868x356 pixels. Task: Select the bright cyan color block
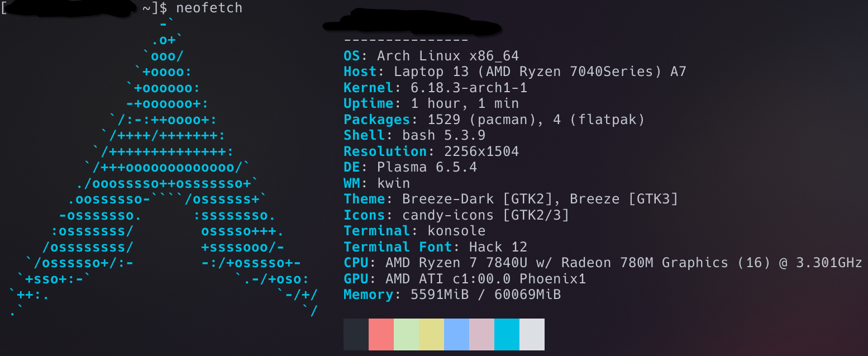point(507,334)
